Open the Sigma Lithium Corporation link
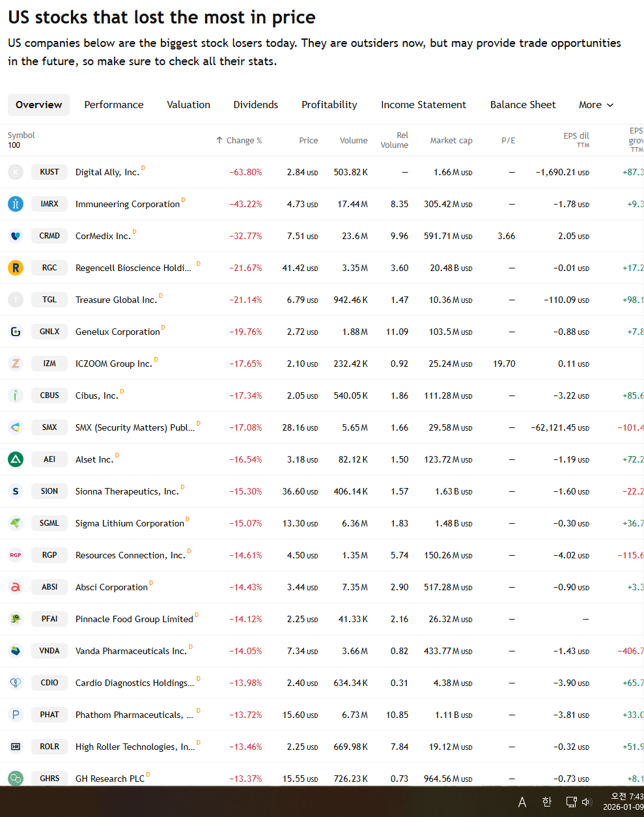644x817 pixels. click(x=130, y=523)
